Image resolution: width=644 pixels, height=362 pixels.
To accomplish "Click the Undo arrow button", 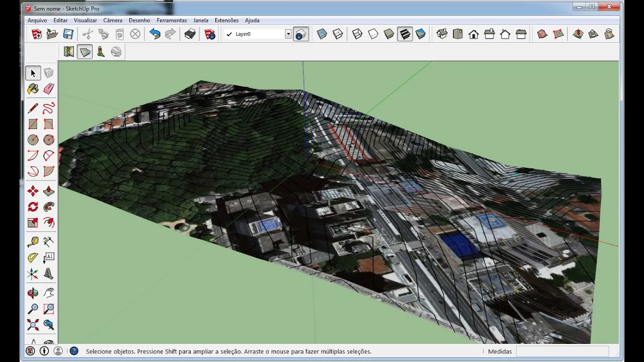I will 155,34.
